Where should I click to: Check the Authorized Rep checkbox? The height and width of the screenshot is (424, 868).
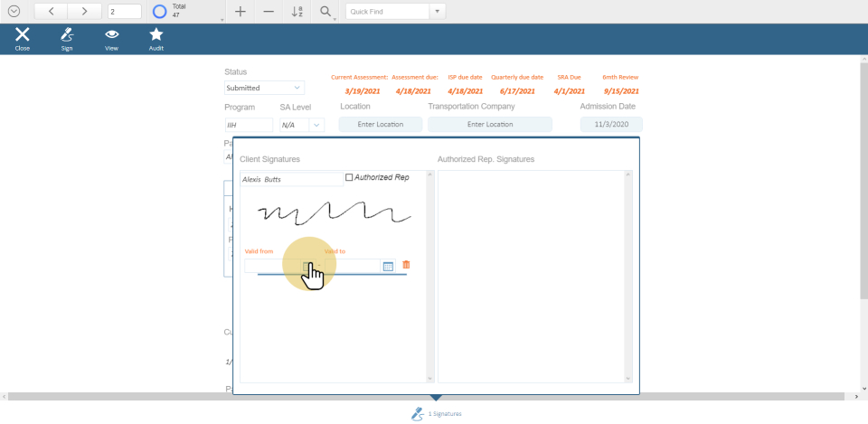350,178
